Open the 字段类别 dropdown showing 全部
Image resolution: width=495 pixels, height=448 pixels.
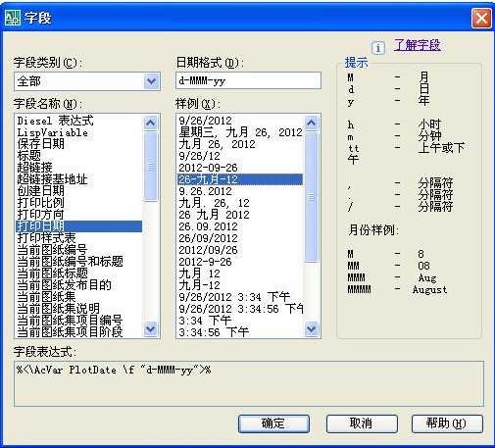87,81
